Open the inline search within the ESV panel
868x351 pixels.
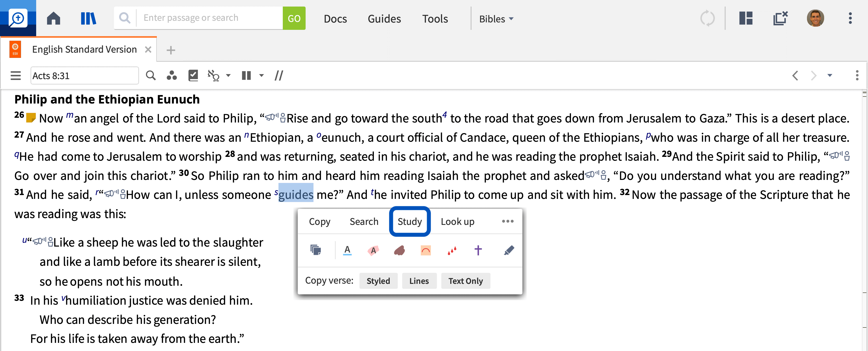pos(151,75)
